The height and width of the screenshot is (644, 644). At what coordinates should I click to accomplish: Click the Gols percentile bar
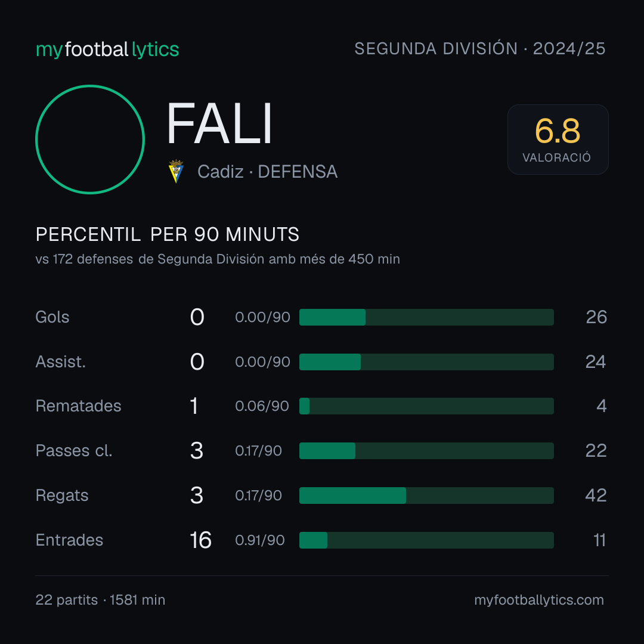[x=426, y=317]
